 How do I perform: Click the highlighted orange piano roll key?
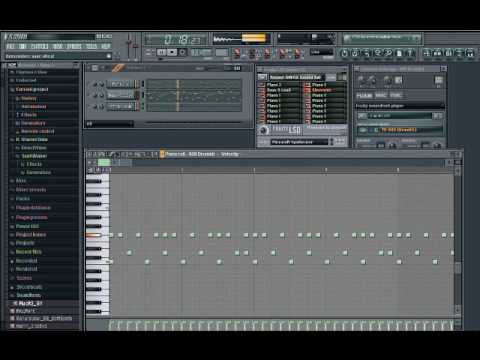pos(94,235)
